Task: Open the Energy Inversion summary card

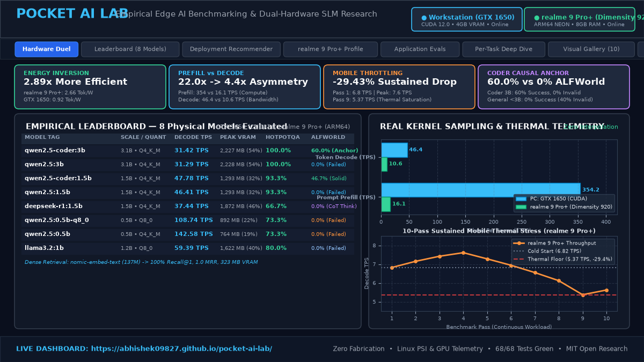Action: [90, 87]
